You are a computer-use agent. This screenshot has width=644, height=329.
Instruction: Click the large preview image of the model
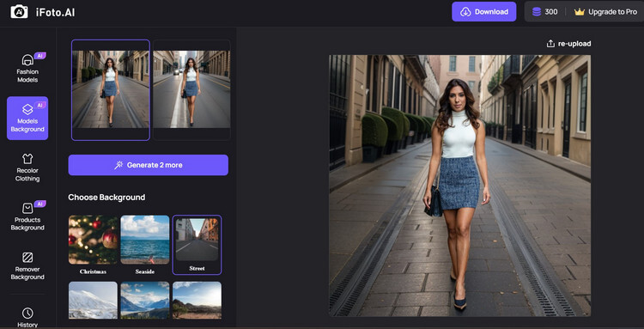pyautogui.click(x=459, y=186)
